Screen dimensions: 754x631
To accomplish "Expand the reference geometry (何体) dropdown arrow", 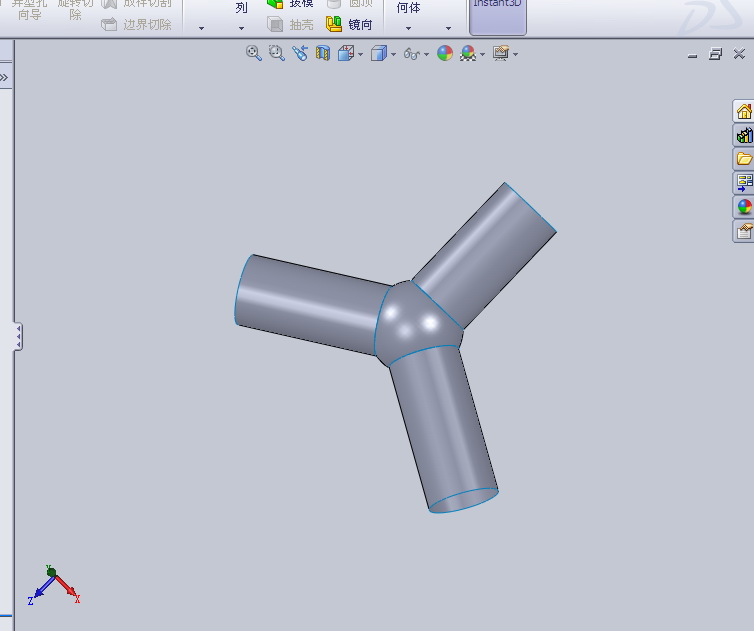I will (408, 28).
